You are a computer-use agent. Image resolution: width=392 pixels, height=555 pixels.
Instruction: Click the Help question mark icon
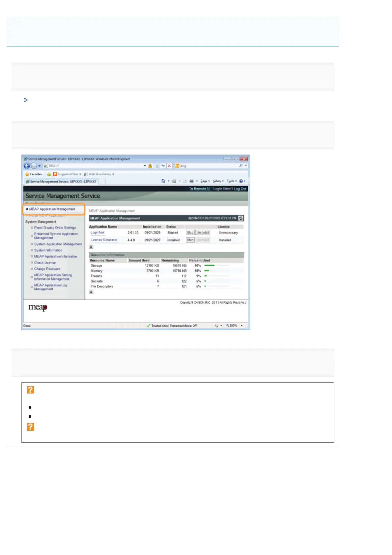click(x=241, y=181)
